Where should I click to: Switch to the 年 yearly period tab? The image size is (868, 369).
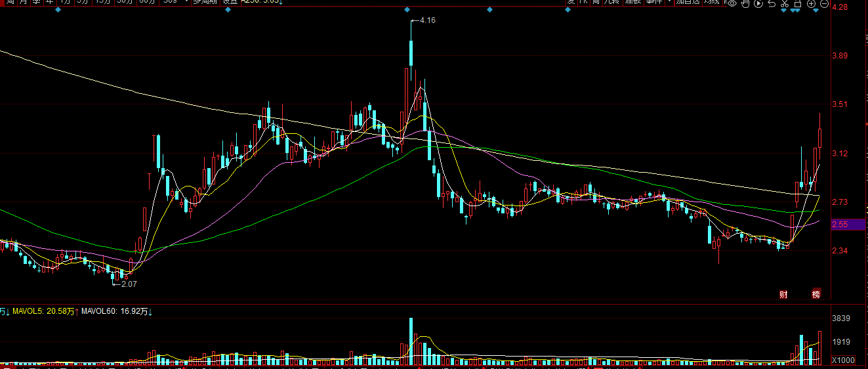[50, 3]
